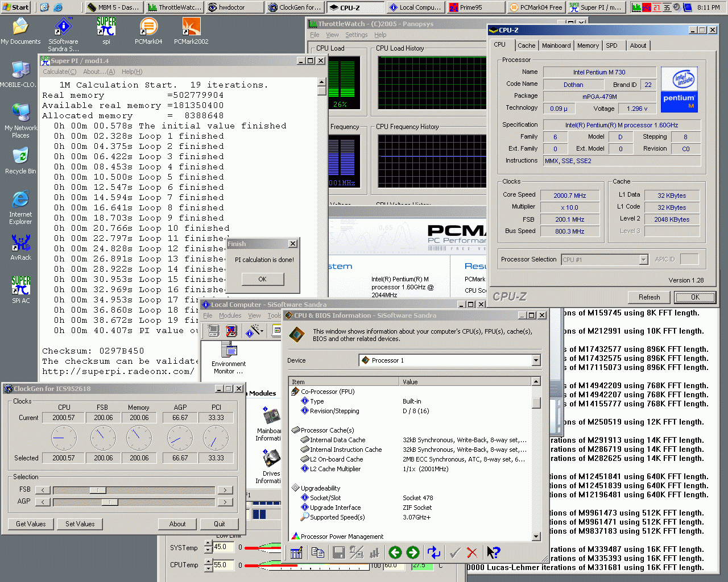Click the AGP slider thumb in ClockGen
The height and width of the screenshot is (582, 728).
click(x=110, y=502)
